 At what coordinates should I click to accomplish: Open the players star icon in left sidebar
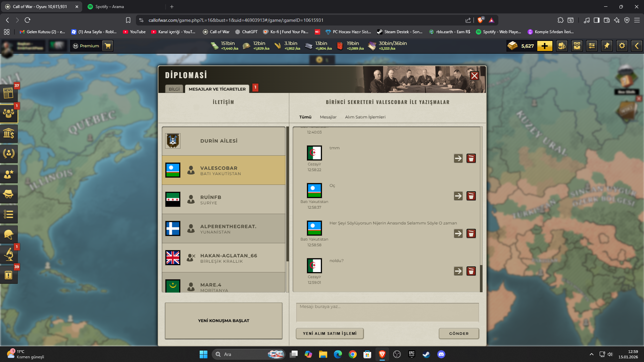tap(8, 174)
